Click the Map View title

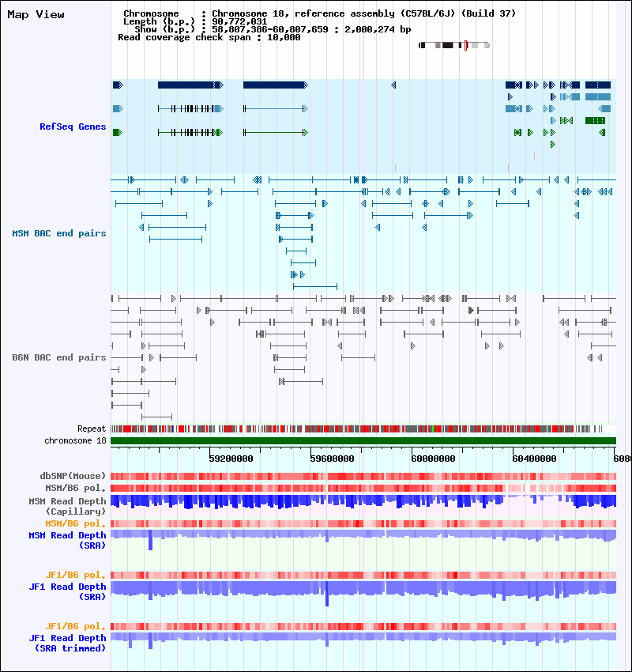[36, 15]
